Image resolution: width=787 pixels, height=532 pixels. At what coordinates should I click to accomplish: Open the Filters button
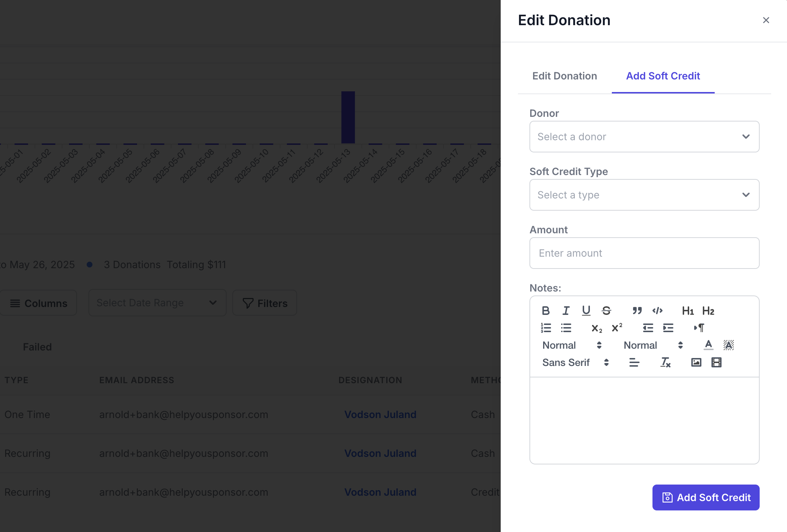(265, 303)
